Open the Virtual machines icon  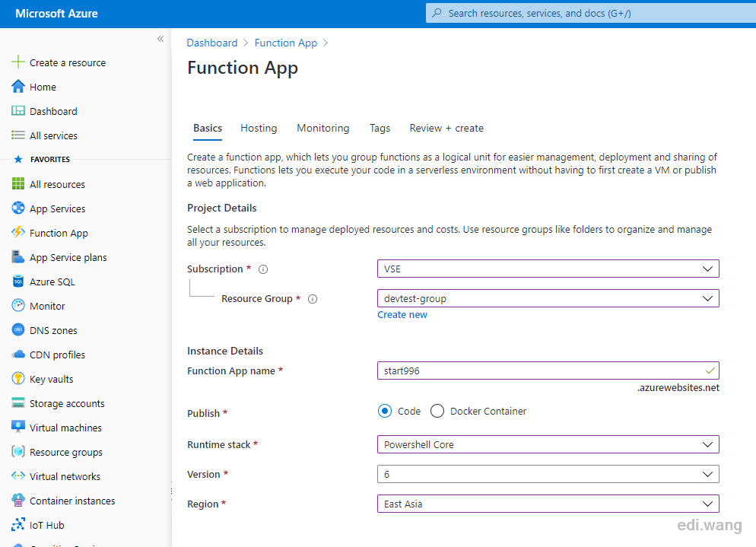tap(17, 428)
